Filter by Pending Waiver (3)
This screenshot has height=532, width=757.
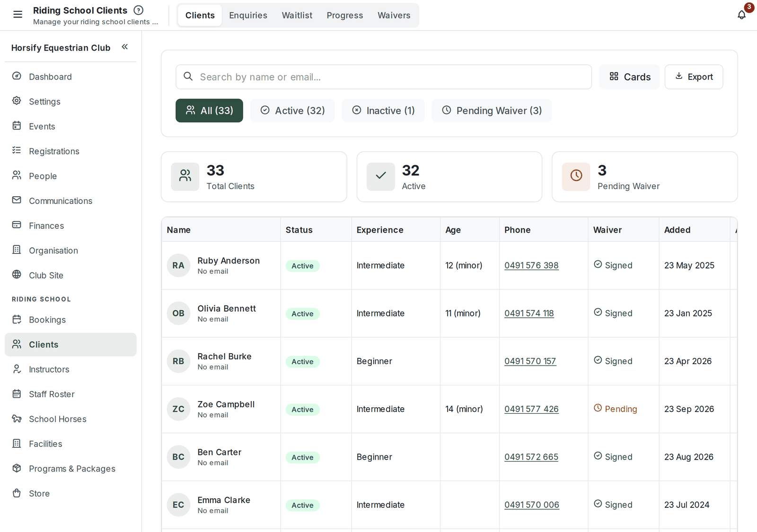click(x=492, y=111)
